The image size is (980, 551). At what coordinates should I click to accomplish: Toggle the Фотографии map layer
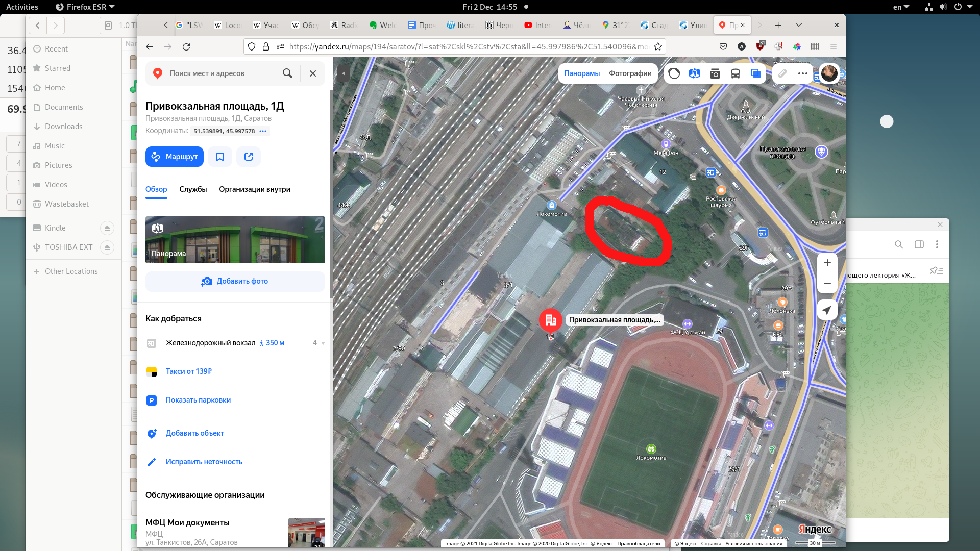point(630,73)
